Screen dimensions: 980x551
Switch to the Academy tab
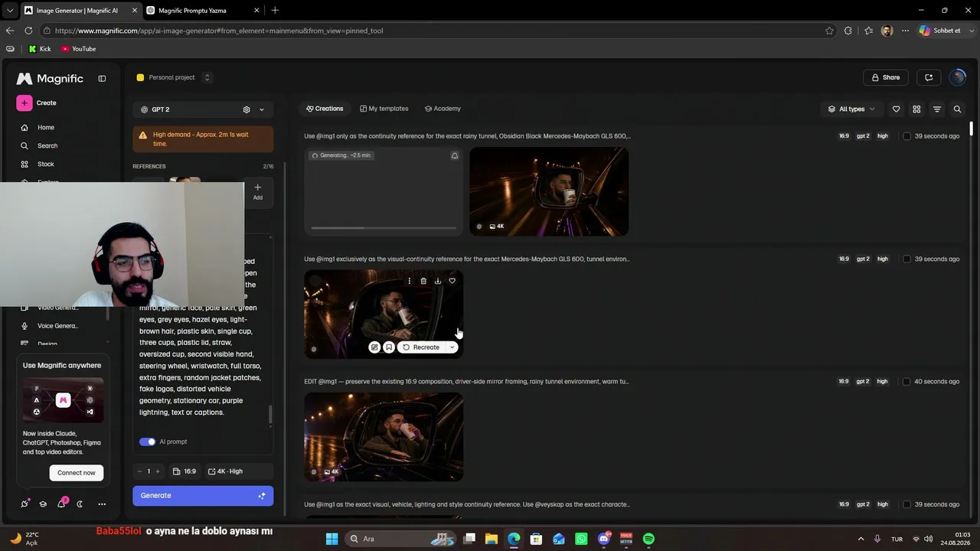coord(443,109)
